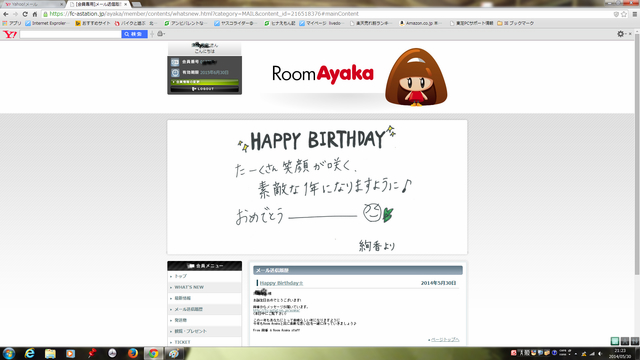
Task: Click the Happy Birthday handwritten message image
Action: (x=317, y=187)
